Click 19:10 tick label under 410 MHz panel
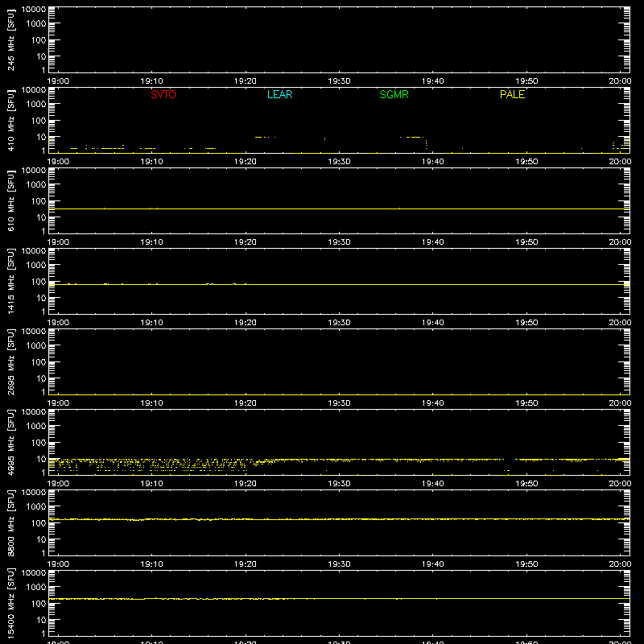This screenshot has height=644, width=644. click(x=151, y=162)
